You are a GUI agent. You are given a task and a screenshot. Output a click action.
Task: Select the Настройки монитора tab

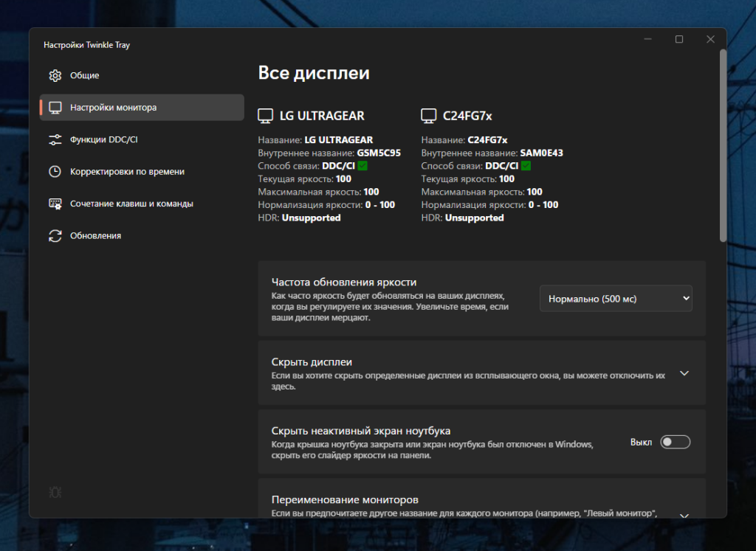click(142, 107)
